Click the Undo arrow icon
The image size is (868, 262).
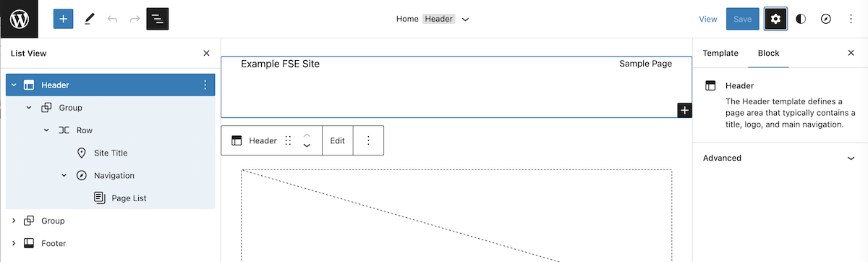(x=112, y=19)
